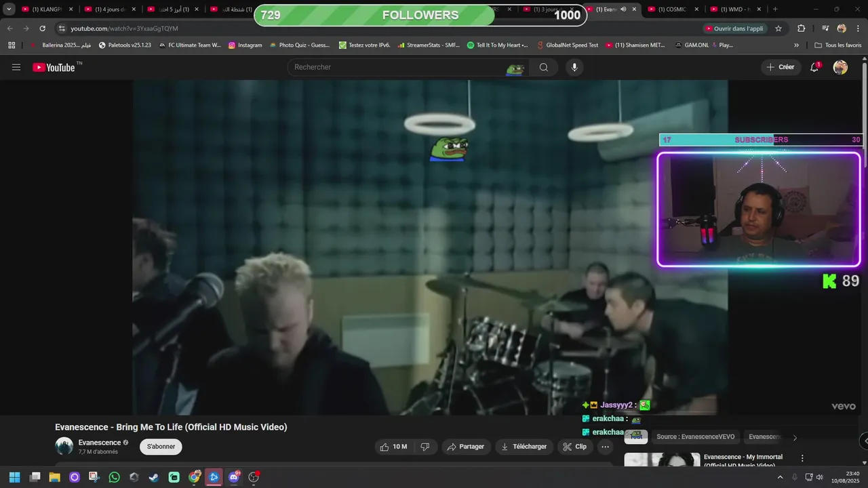This screenshot has width=868, height=488.
Task: Open Chrome apps grid in bookmarks bar
Action: pyautogui.click(x=12, y=45)
